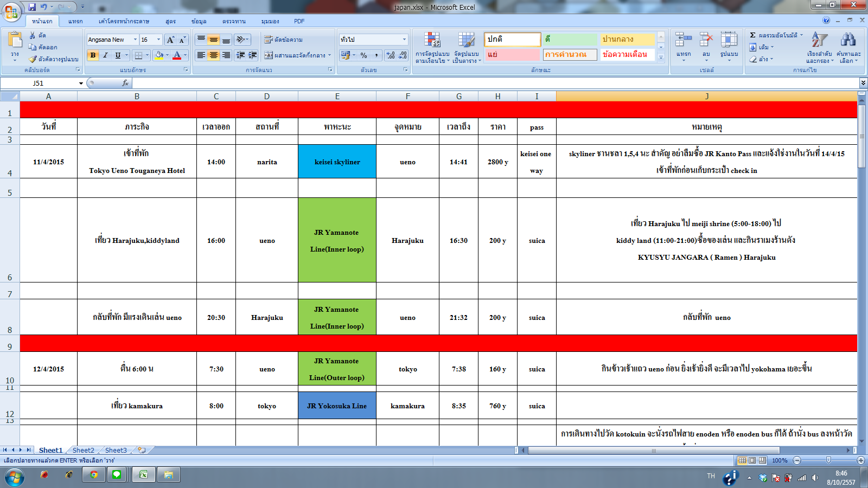Apply the pink Bad cell style

click(x=512, y=54)
